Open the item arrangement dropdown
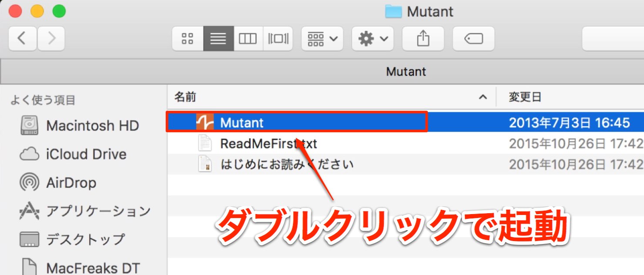The width and height of the screenshot is (644, 275). pyautogui.click(x=322, y=39)
